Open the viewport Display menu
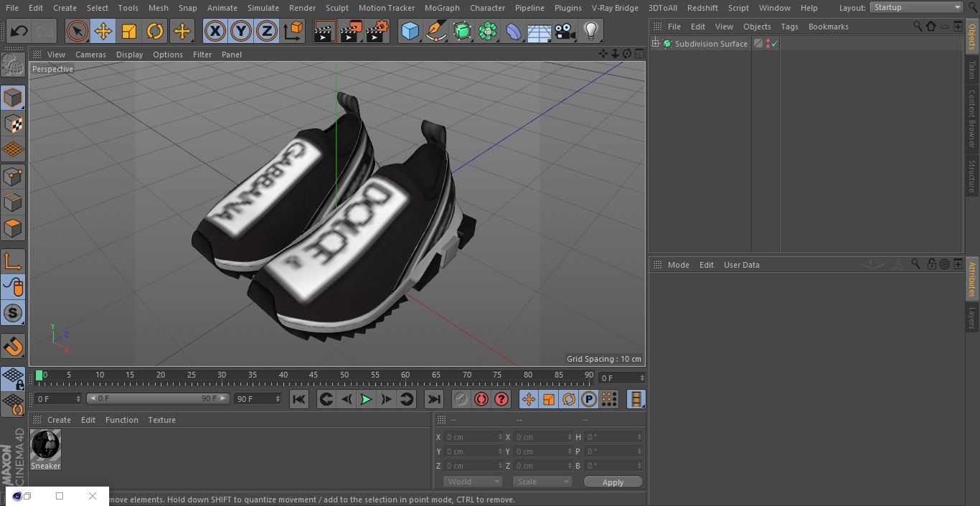 [x=129, y=55]
